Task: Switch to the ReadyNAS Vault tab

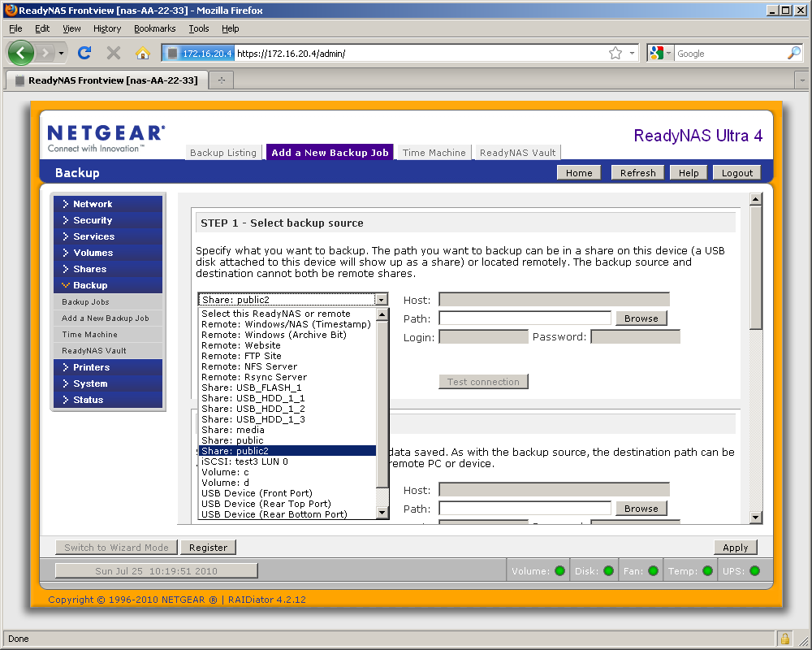Action: (x=517, y=153)
